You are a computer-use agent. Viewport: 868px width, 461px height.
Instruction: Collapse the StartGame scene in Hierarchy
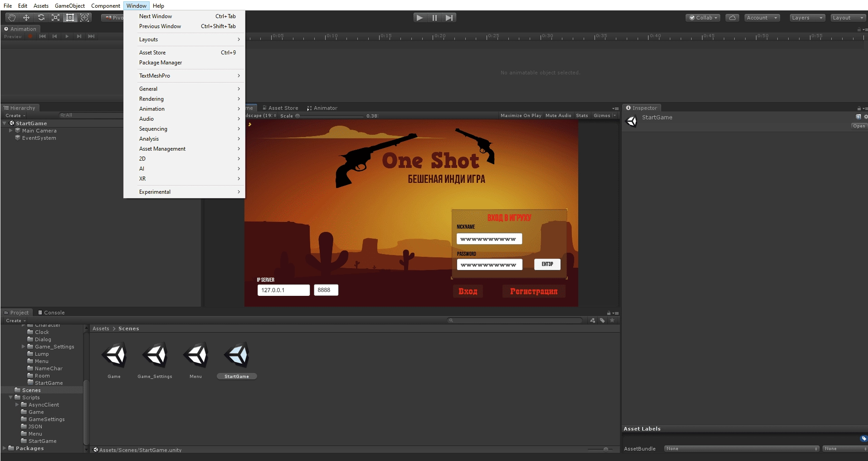(5, 123)
